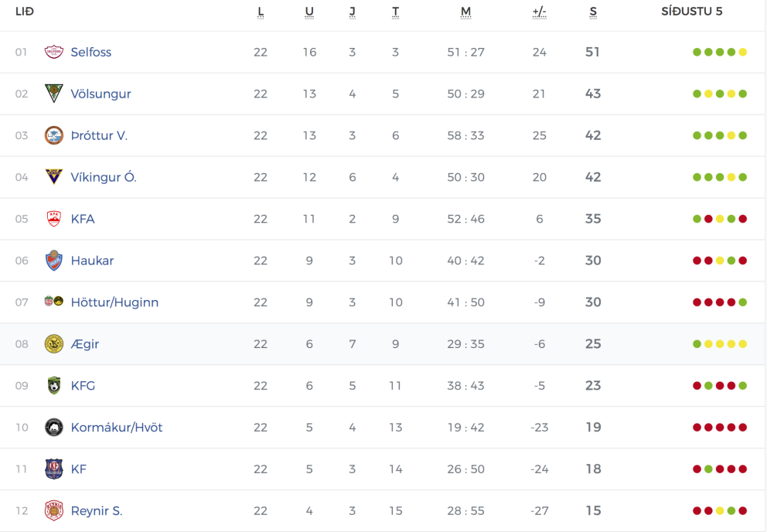Click the Víkingur Ó. team crest
Viewport: 767px width, 532px height.
click(x=53, y=177)
